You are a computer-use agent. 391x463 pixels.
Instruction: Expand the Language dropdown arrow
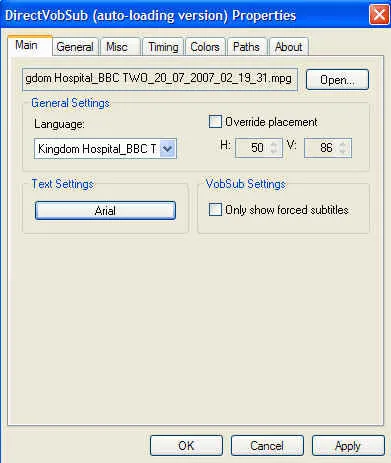(168, 149)
